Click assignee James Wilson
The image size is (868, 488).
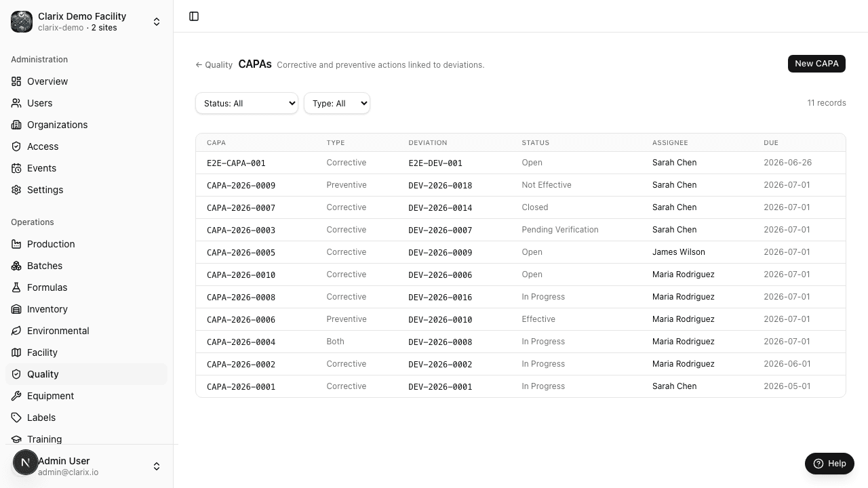(679, 252)
